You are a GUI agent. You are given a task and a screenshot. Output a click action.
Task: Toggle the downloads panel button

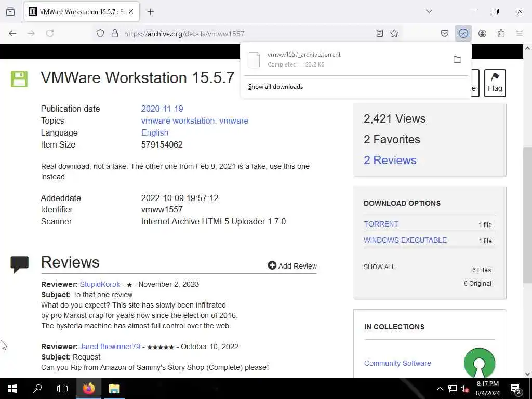[463, 33]
